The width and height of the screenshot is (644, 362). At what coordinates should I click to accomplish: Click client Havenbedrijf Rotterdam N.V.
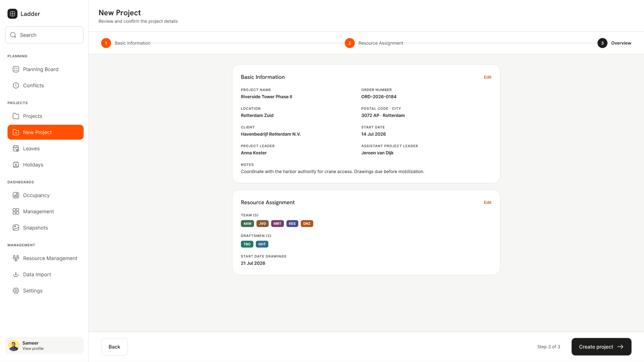click(271, 134)
